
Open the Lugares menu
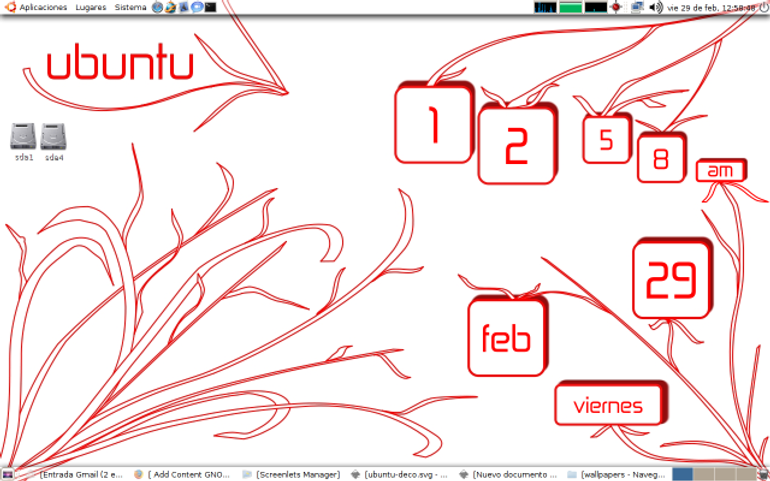(x=91, y=7)
